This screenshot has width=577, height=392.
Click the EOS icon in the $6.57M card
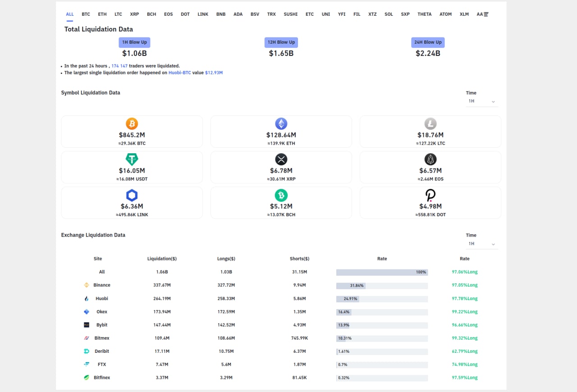click(x=430, y=159)
